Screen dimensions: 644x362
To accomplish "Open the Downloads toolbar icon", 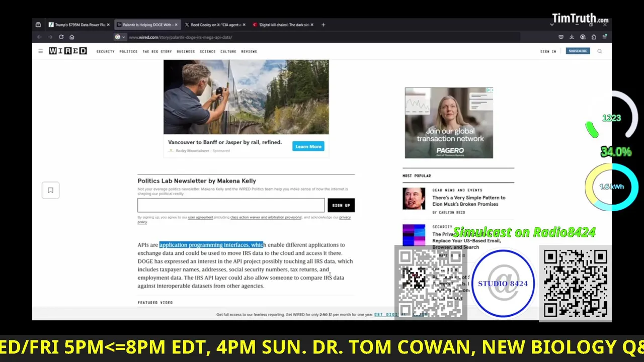I will pos(572,37).
